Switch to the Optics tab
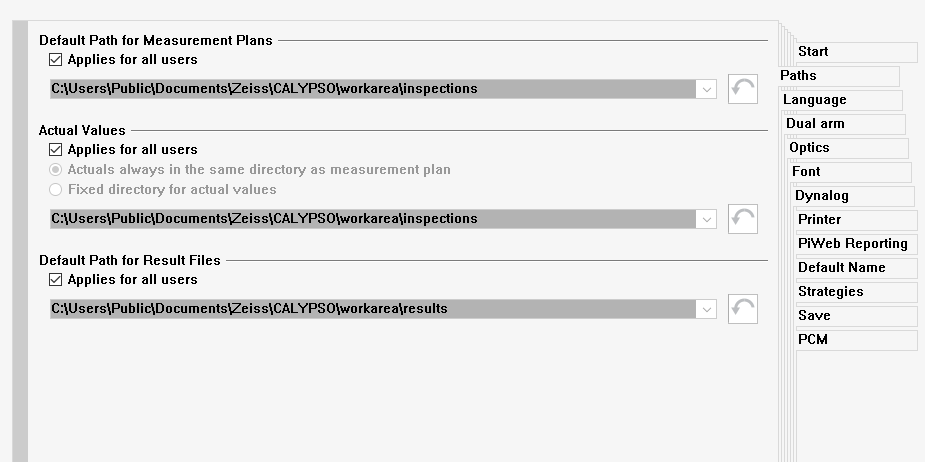925x462 pixels. click(x=809, y=148)
